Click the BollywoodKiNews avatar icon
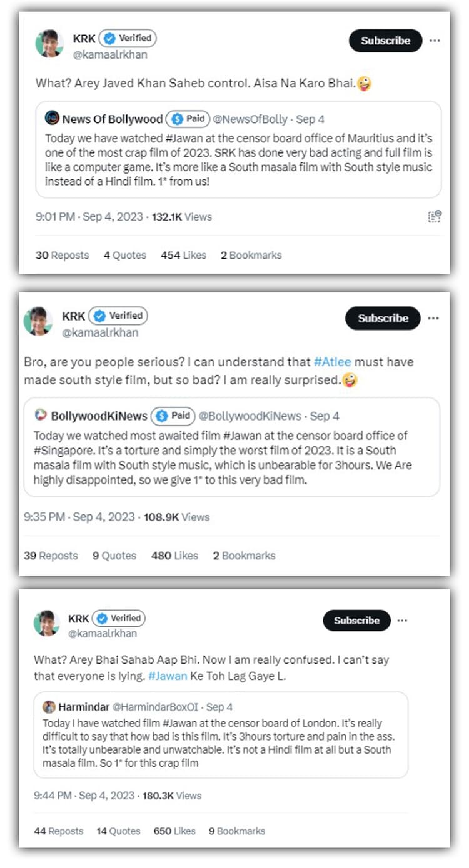 41,416
